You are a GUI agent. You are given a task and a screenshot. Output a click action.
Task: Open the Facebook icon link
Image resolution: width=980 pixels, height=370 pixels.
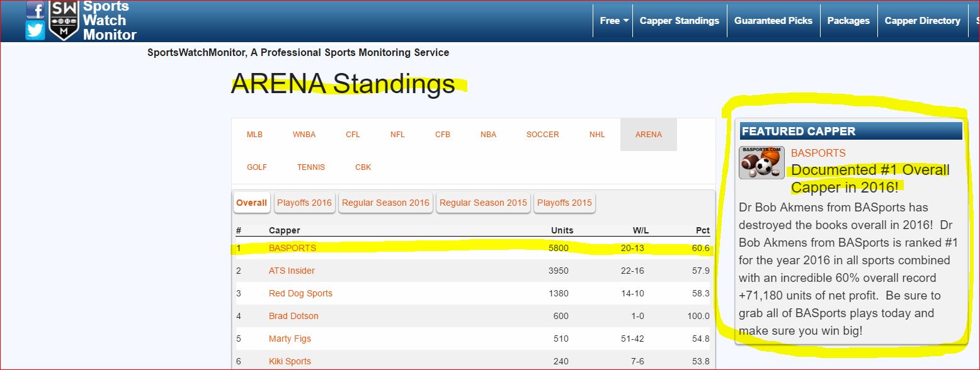[35, 9]
